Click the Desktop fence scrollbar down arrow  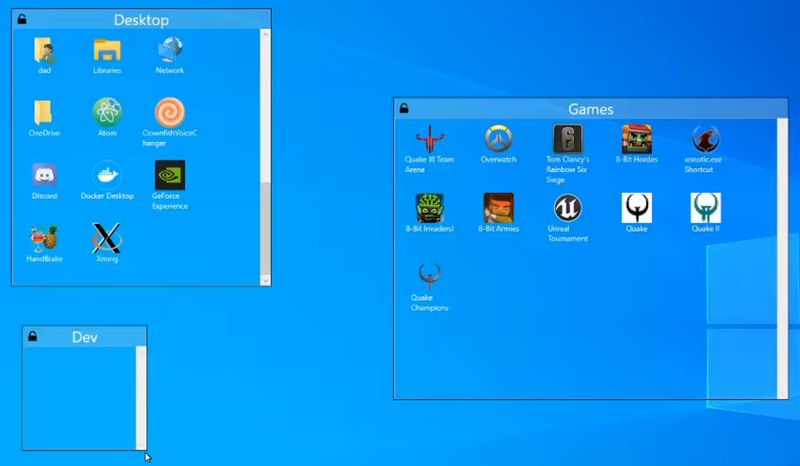[x=265, y=280]
